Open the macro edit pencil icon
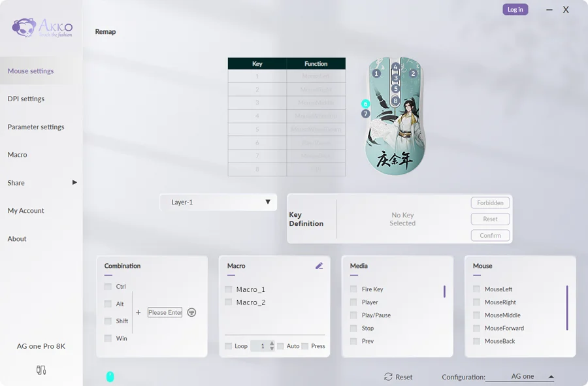The height and width of the screenshot is (386, 588). (x=319, y=266)
